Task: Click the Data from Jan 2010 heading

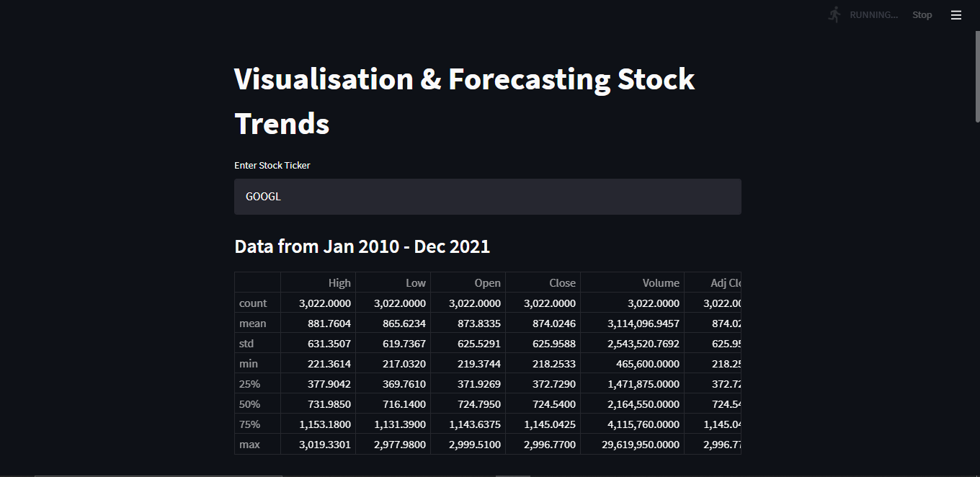Action: (362, 246)
